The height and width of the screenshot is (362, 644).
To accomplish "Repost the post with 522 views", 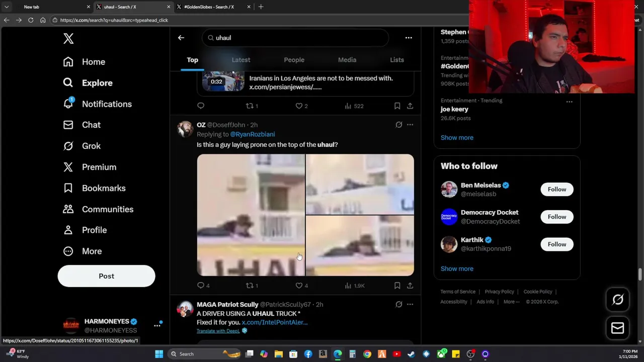I will point(252,106).
